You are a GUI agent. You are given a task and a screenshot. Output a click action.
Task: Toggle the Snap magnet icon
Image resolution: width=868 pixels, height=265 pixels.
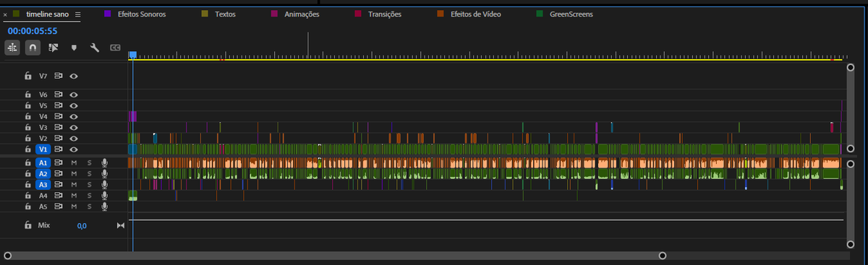tap(33, 48)
